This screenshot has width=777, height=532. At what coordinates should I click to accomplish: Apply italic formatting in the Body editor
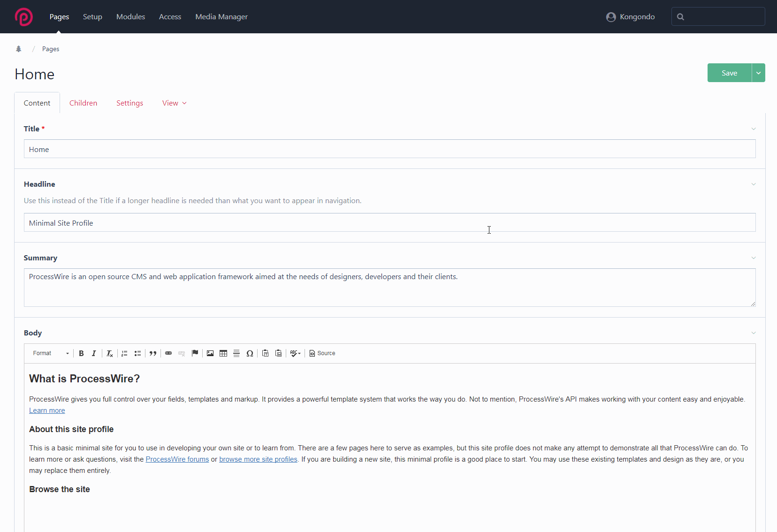(94, 353)
